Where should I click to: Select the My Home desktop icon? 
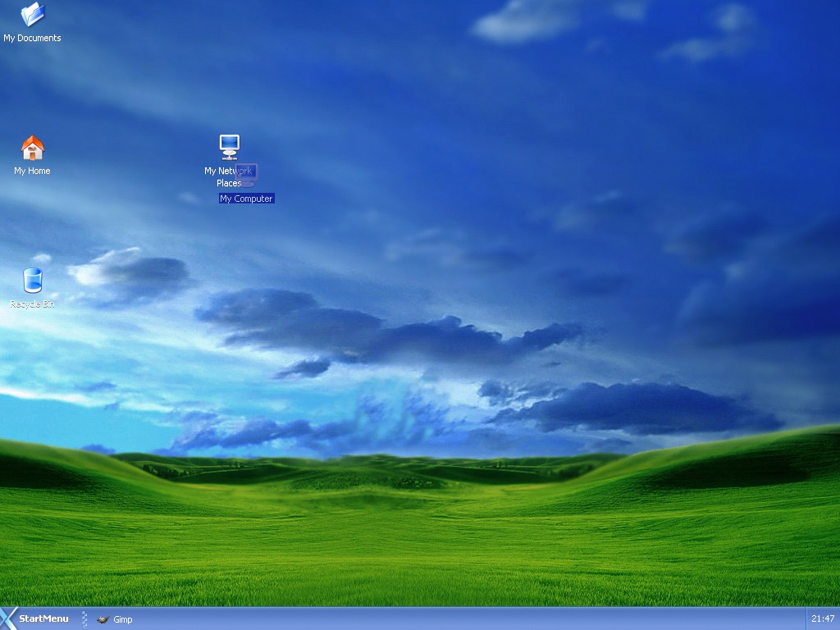(32, 148)
